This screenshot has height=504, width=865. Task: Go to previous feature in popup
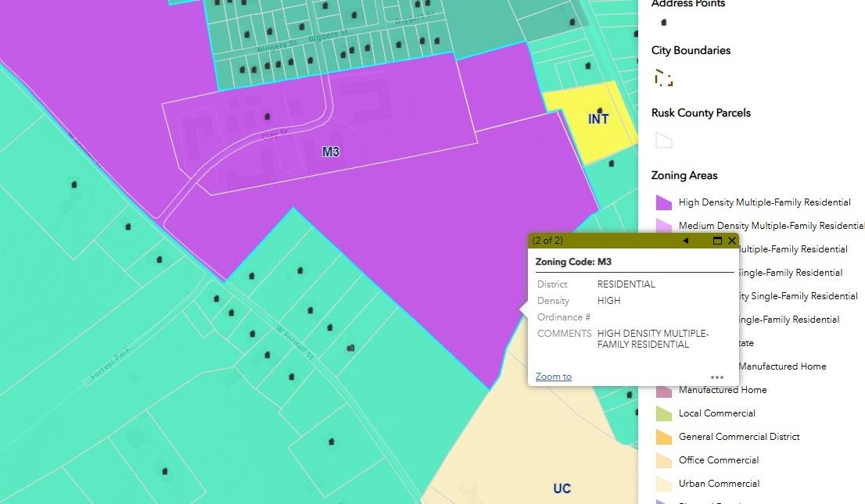click(686, 241)
